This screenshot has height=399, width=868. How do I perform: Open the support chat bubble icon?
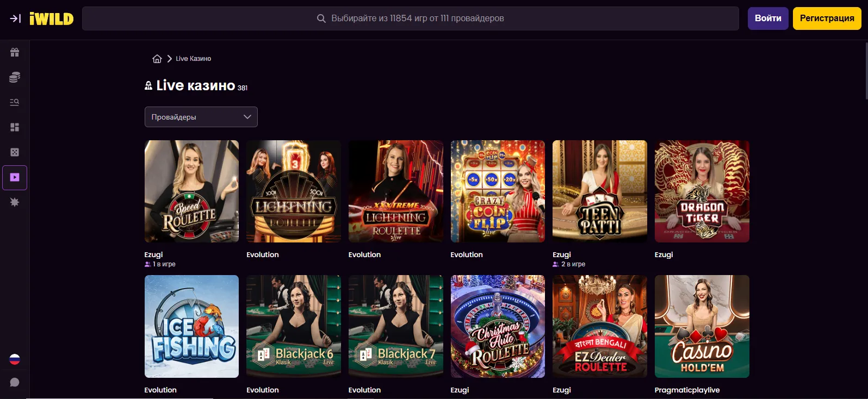pyautogui.click(x=15, y=382)
